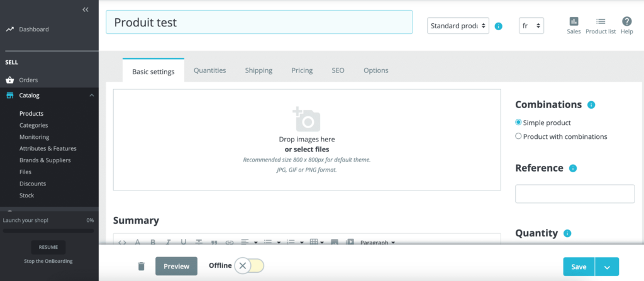Viewport: 644px width, 281px height.
Task: Click the camera icon in the image drop zone
Action: (x=306, y=119)
